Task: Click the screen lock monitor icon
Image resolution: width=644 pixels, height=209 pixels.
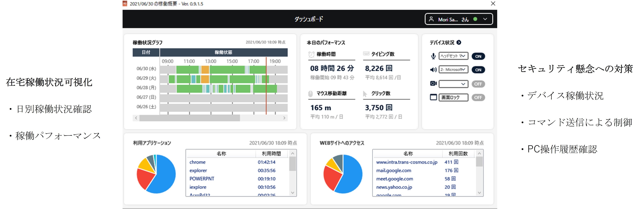Action: tap(433, 97)
